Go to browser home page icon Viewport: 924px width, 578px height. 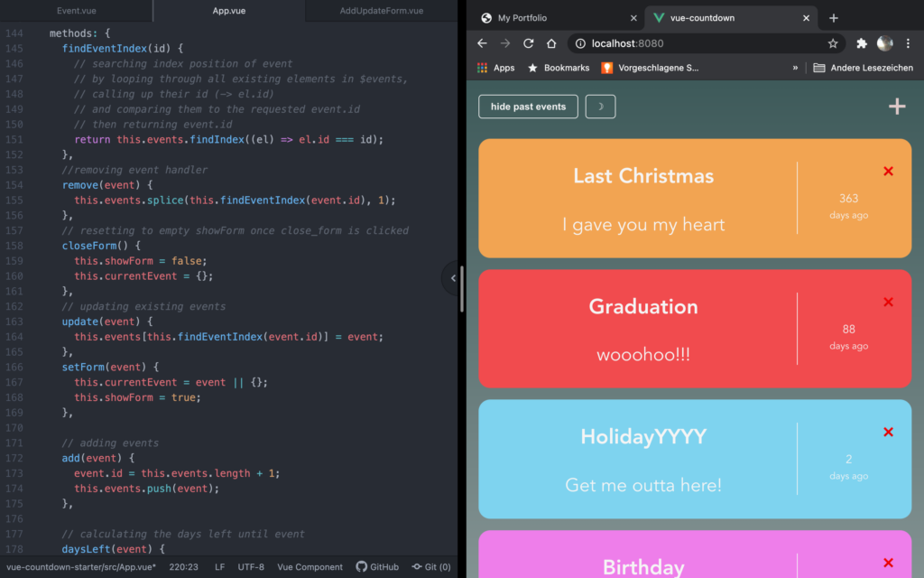tap(551, 43)
